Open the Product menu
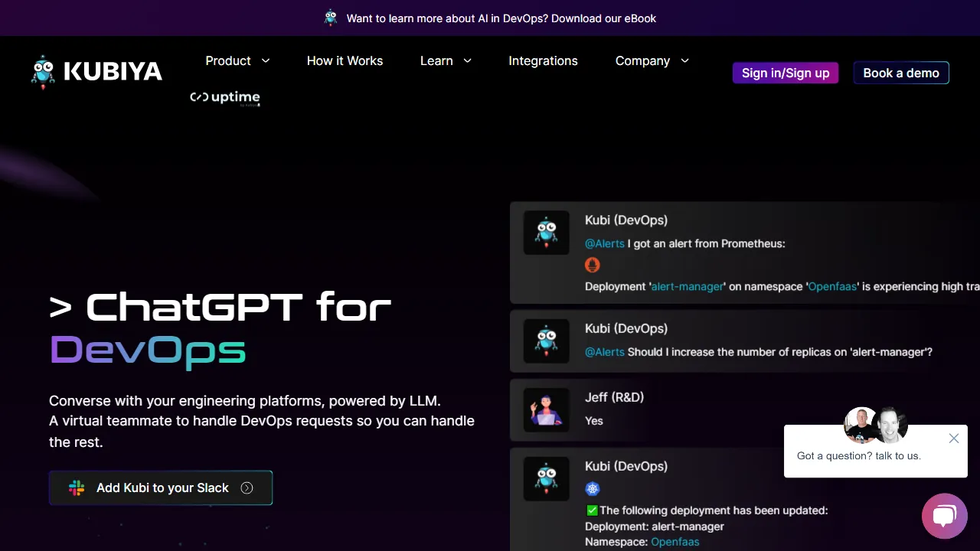 coord(228,60)
